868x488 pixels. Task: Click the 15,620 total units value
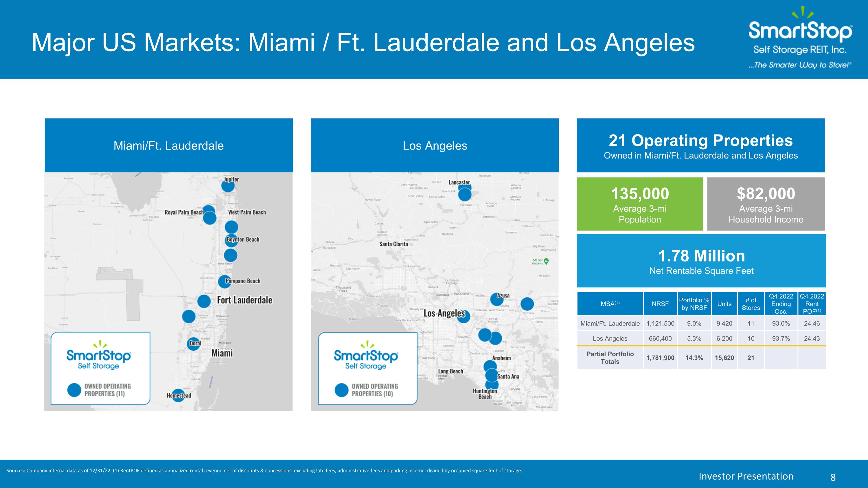coord(724,358)
